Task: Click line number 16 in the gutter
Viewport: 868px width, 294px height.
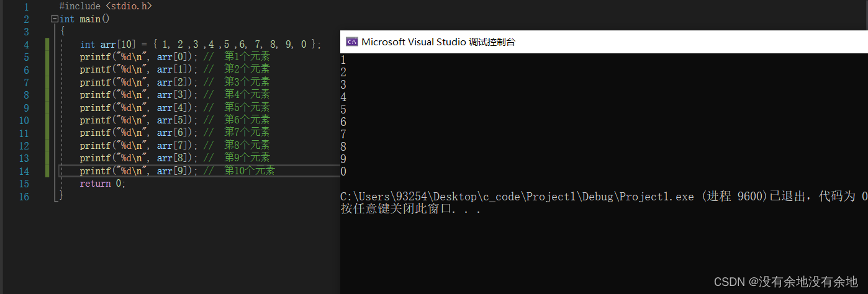Action: 24,197
